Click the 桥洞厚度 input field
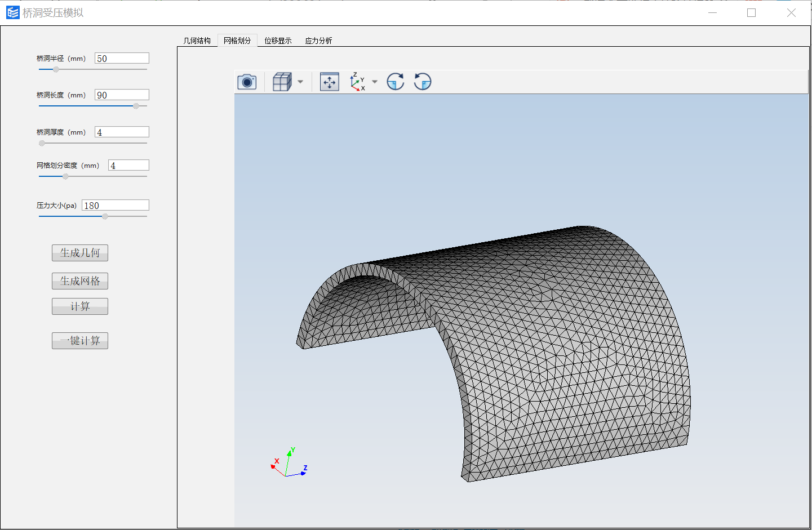The width and height of the screenshot is (812, 530). point(122,132)
